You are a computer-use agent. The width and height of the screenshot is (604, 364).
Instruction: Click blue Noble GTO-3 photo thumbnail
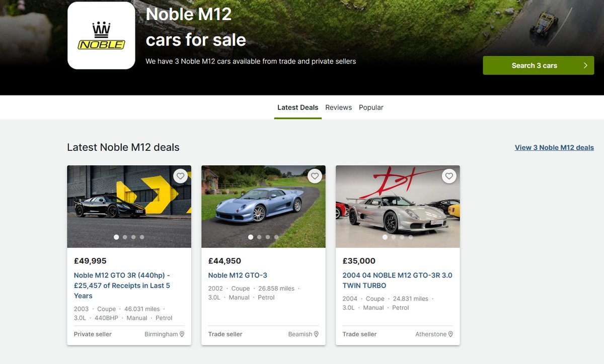click(x=264, y=206)
